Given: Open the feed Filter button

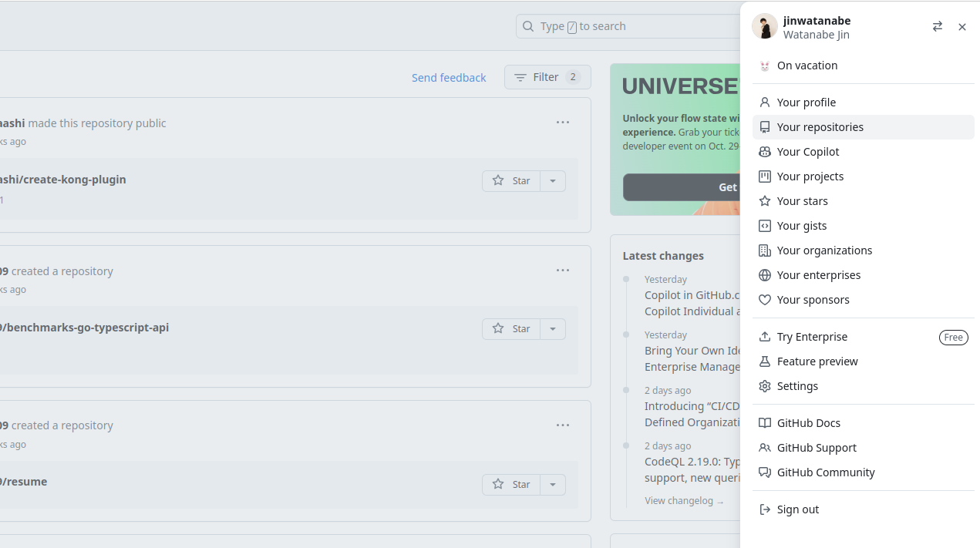Looking at the screenshot, I should (547, 77).
